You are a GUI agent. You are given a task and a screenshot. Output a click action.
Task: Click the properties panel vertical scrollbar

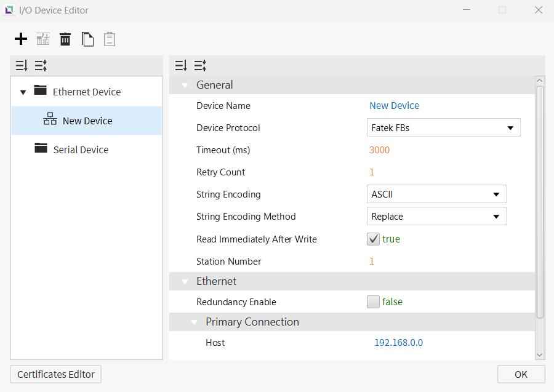540,202
